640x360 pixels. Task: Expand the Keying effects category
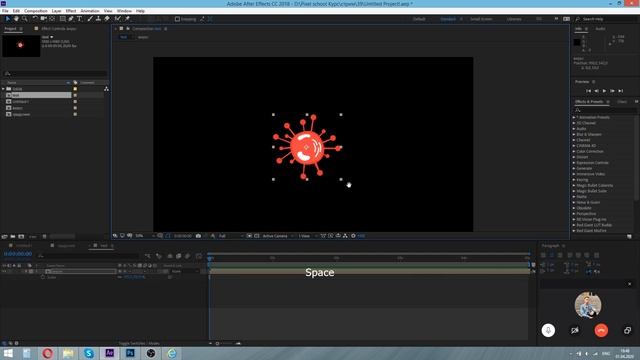point(574,180)
